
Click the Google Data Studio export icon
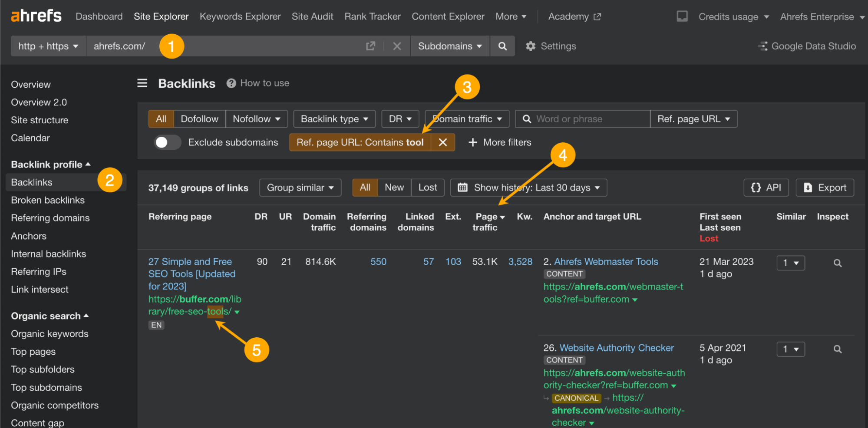[762, 46]
